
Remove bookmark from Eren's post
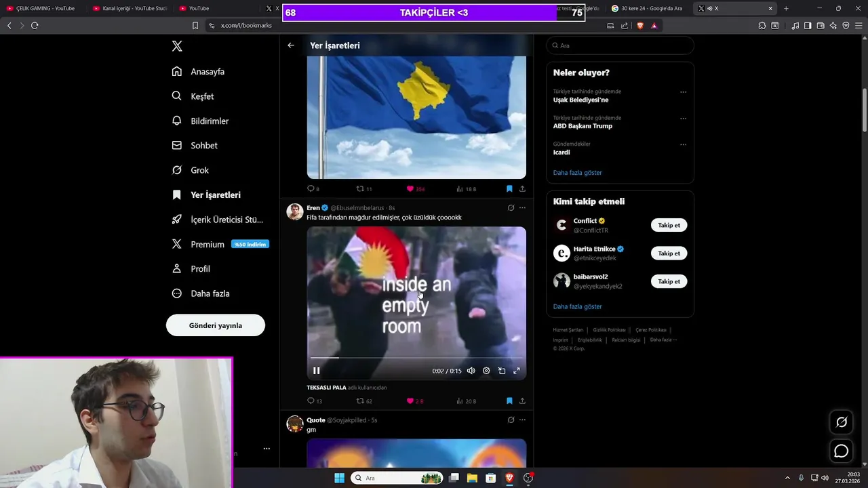(509, 401)
